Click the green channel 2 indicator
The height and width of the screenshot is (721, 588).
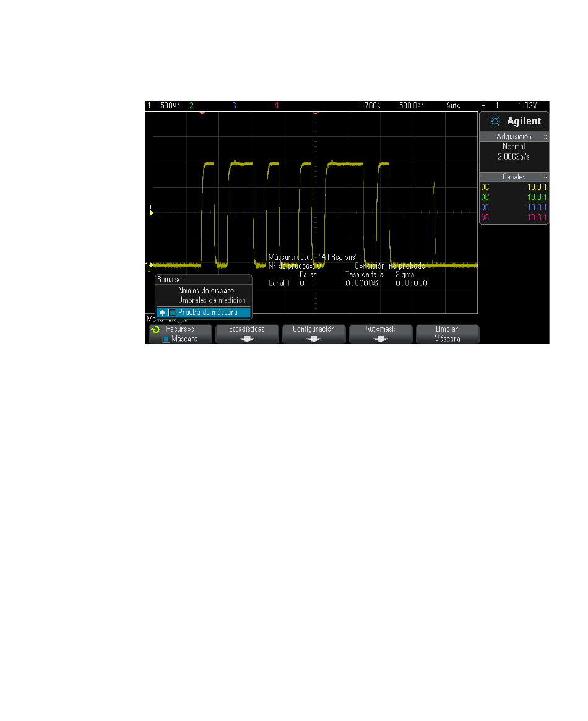(191, 105)
